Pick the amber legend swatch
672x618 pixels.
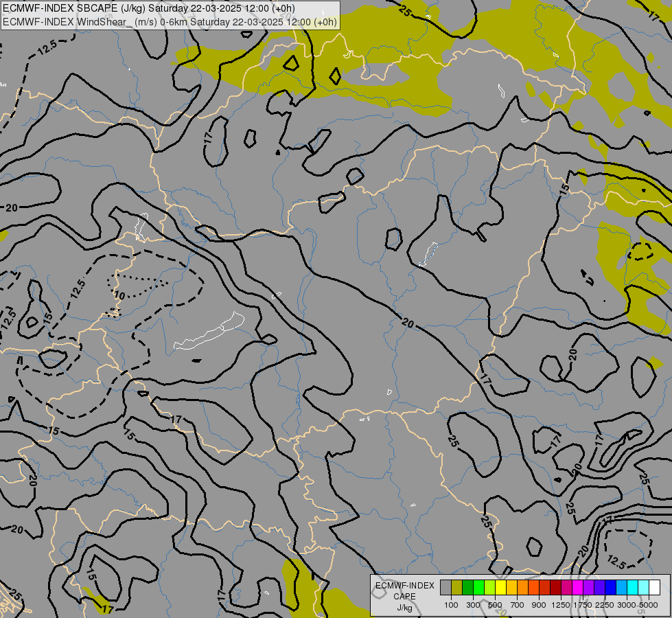(x=511, y=587)
